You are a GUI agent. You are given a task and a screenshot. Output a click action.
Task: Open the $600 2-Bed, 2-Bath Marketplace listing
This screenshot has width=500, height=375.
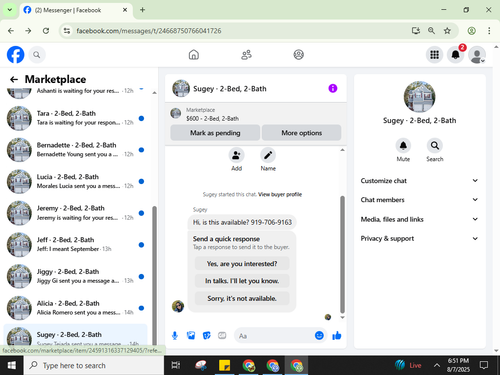click(256, 114)
